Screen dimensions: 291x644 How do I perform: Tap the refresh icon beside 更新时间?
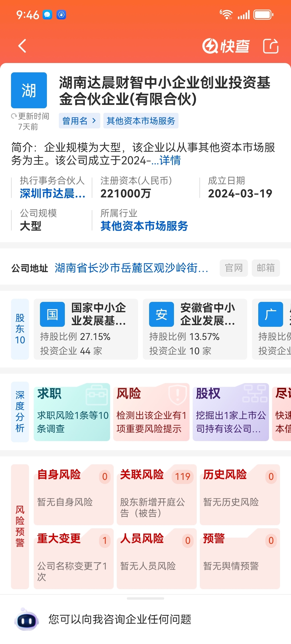14,116
